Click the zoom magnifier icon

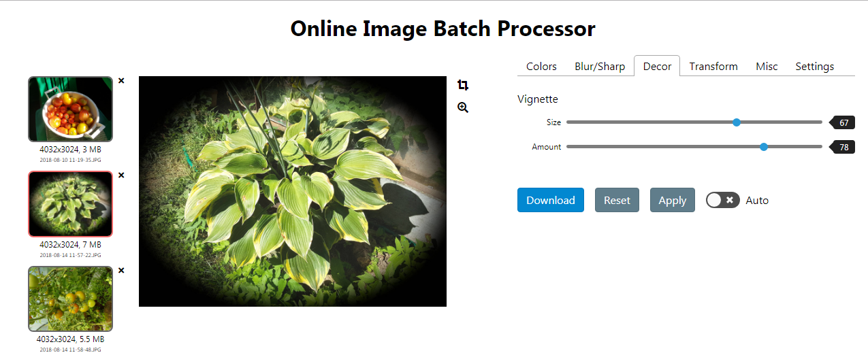coord(463,107)
